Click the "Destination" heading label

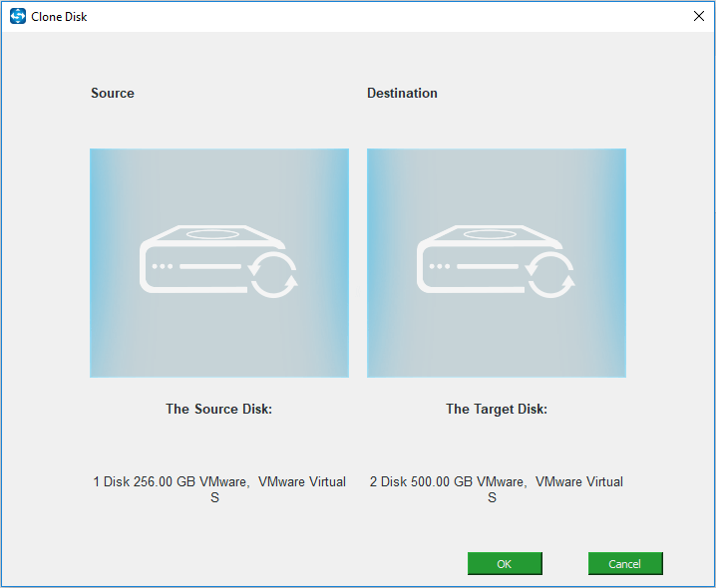click(402, 94)
